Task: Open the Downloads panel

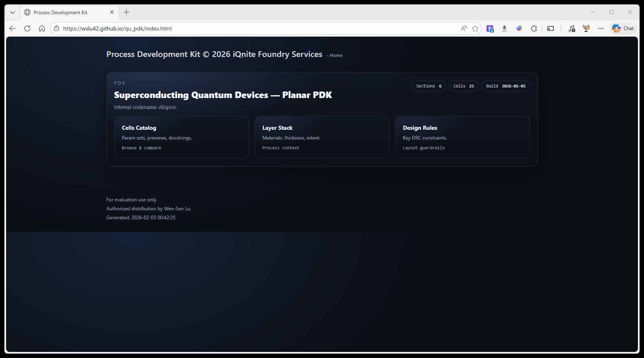Action: tap(504, 28)
